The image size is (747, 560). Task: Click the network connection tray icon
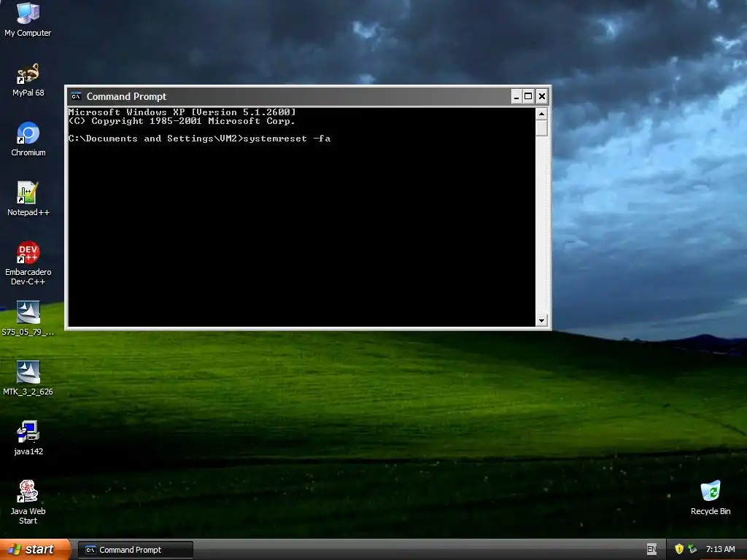coord(692,549)
